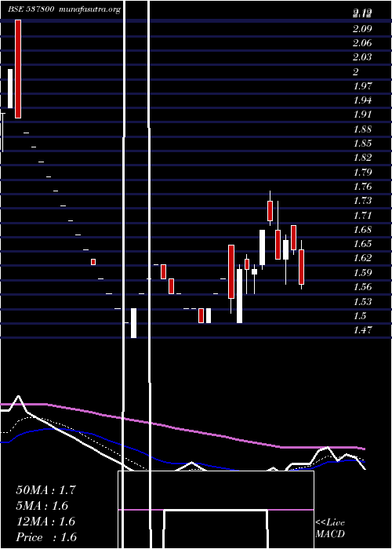Select the 2.09 price axis label

(x=362, y=28)
